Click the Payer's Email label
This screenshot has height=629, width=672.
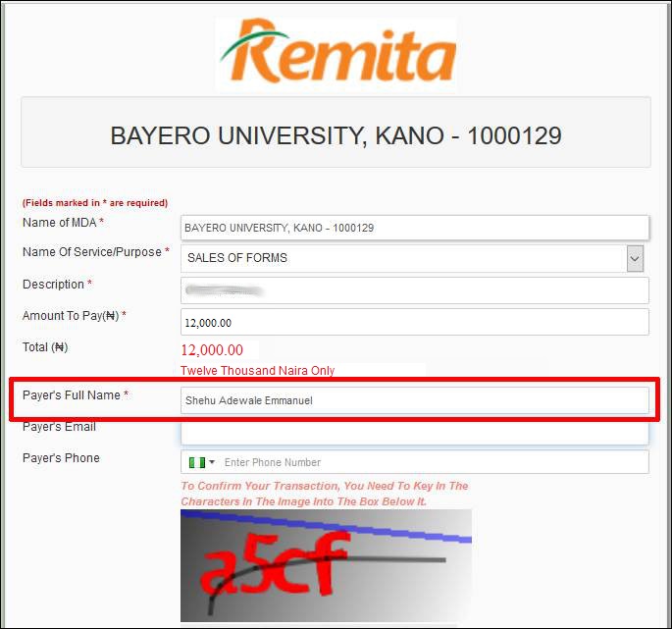(x=59, y=427)
